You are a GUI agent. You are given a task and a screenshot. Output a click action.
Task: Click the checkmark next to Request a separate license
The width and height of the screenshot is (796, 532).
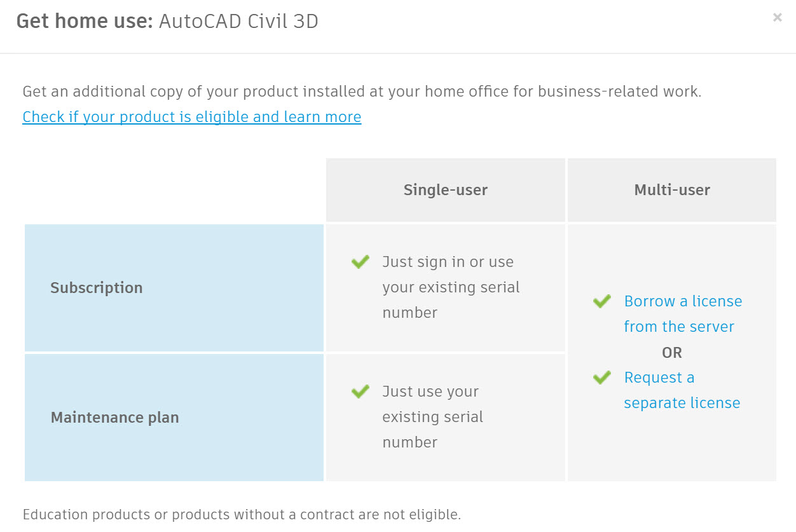click(x=601, y=378)
